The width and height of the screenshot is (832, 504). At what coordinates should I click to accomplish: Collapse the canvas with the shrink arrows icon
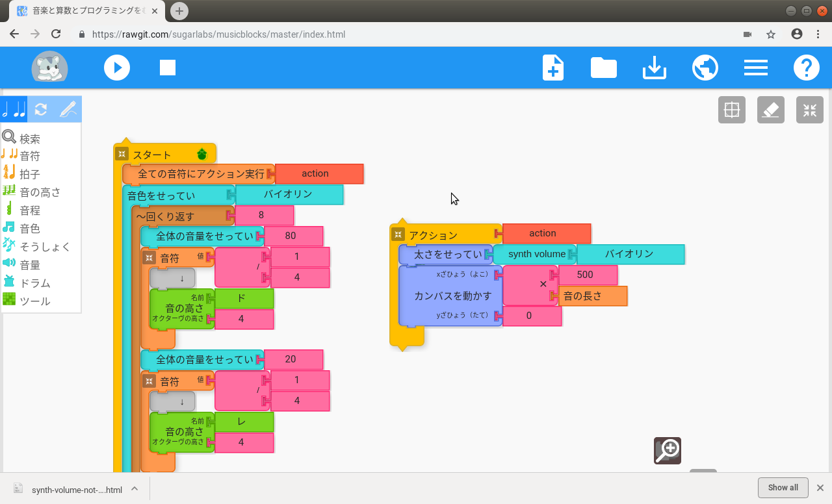coord(810,110)
